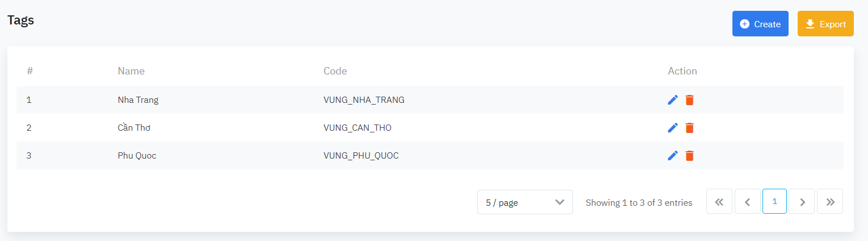This screenshot has width=868, height=241.
Task: Click the Action column header
Action: pyautogui.click(x=682, y=71)
